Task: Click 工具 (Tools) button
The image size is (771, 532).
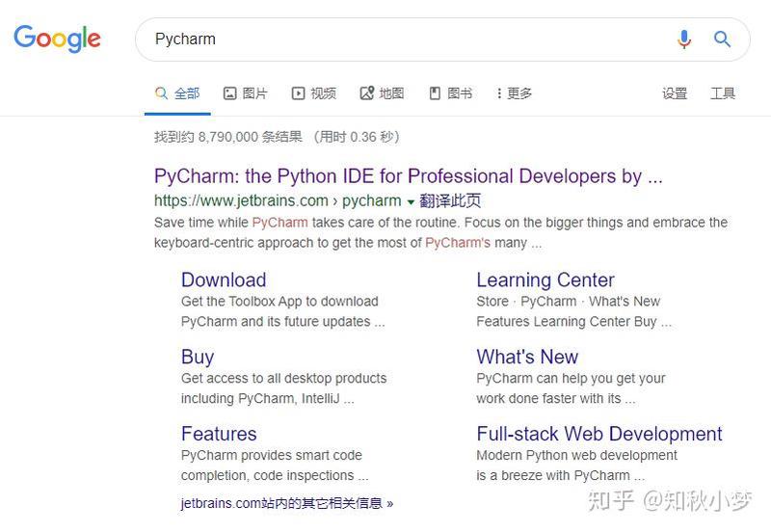Action: 723,93
